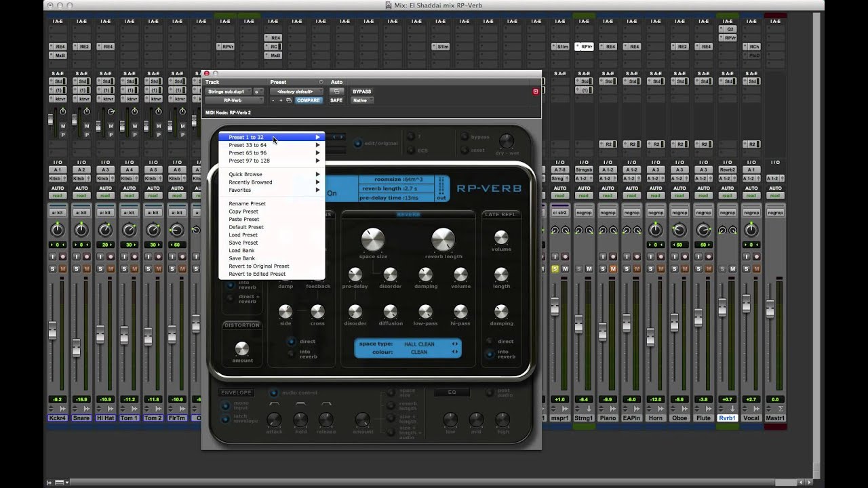Click the reverb pre-delay knob
This screenshot has width=868, height=488.
[x=355, y=274]
